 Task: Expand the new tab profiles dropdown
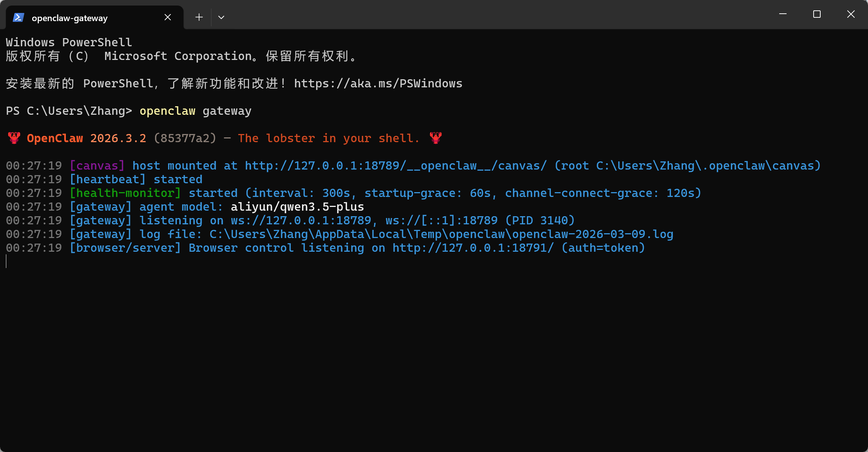coord(221,17)
